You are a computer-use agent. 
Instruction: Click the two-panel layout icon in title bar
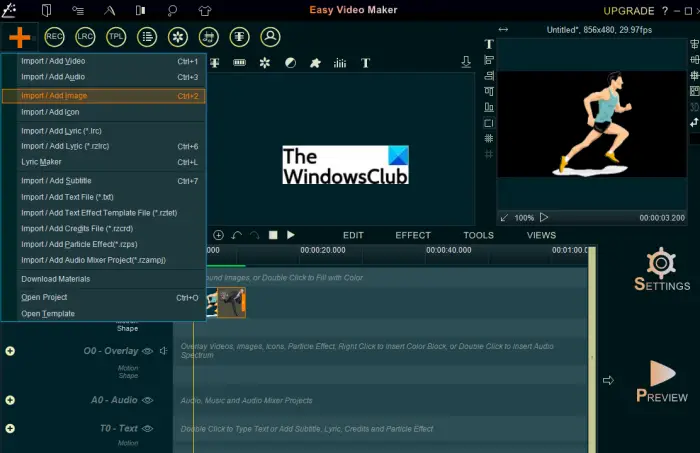click(141, 10)
